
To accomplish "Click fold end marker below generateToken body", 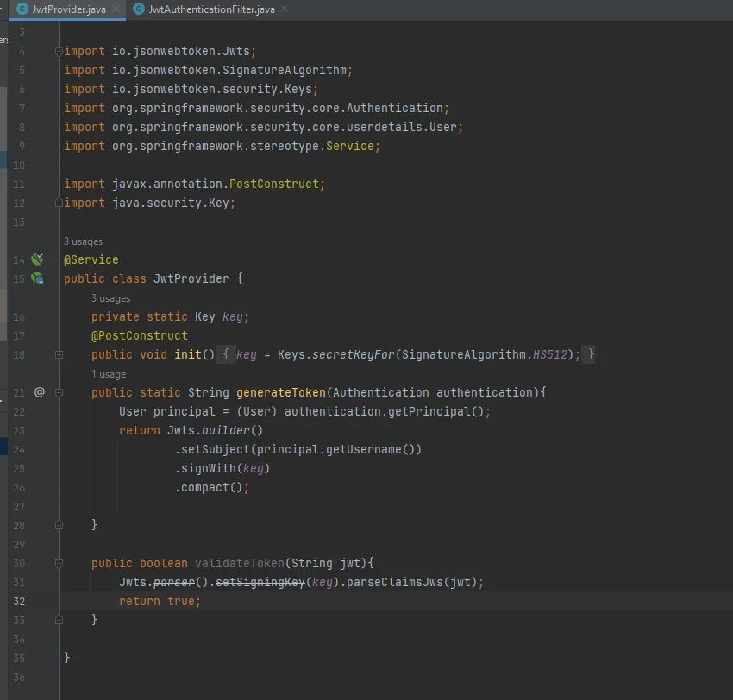I will point(59,525).
